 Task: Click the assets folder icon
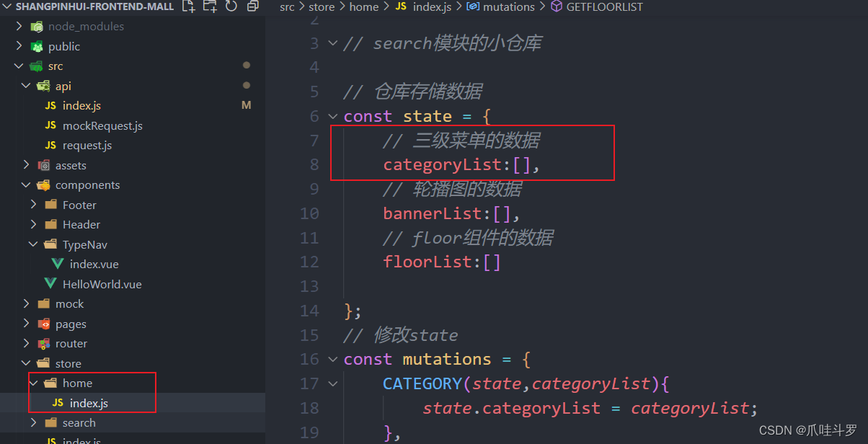click(44, 165)
